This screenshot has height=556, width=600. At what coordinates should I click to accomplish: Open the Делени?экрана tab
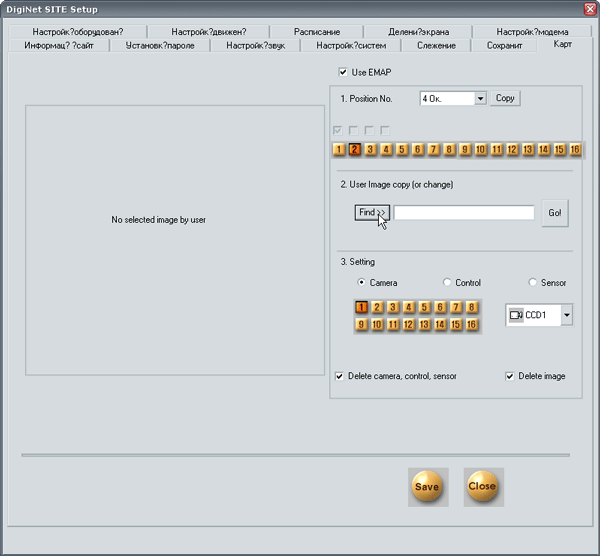click(418, 32)
